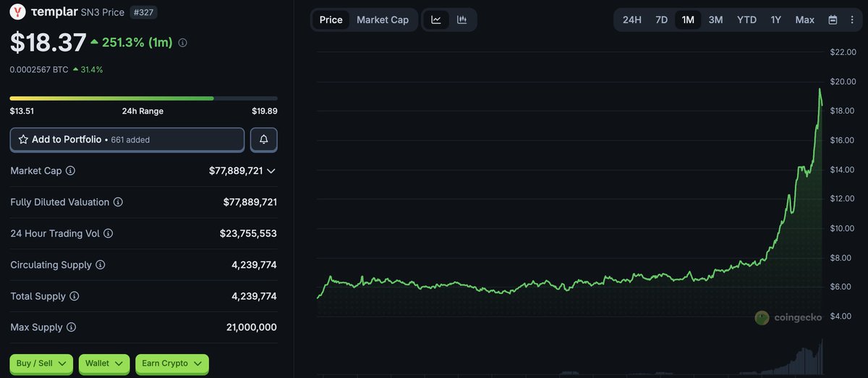The height and width of the screenshot is (378, 868).
Task: Click Add to Portfolio button
Action: (x=127, y=140)
